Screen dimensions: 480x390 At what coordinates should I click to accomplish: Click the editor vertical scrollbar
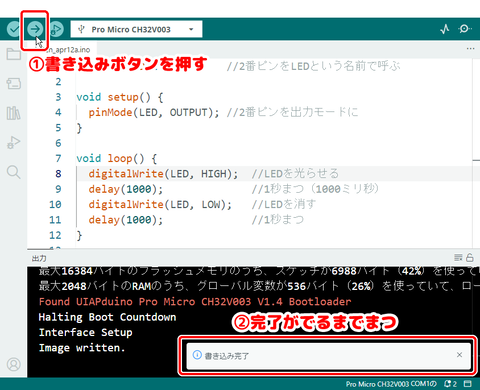(476, 153)
